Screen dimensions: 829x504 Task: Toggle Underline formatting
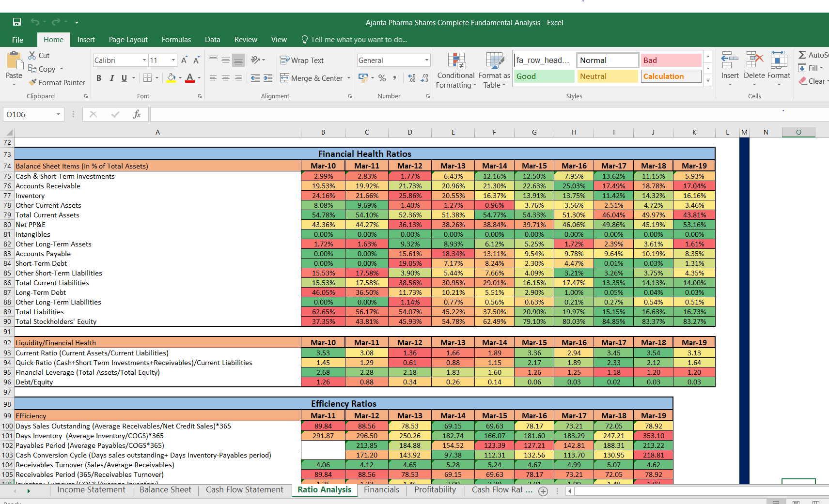tap(125, 78)
